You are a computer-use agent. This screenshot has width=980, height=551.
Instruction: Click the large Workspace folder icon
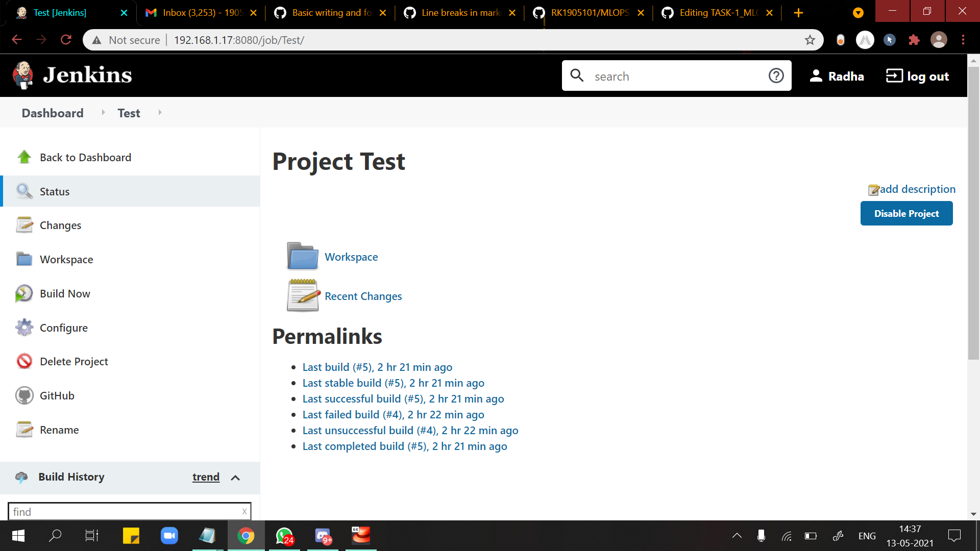[x=303, y=256]
